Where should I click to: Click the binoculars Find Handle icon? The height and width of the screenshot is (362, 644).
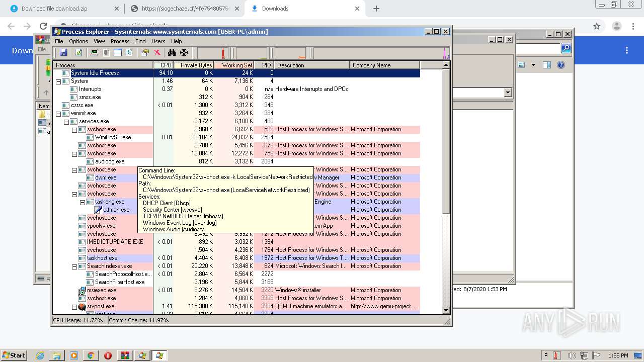172,53
